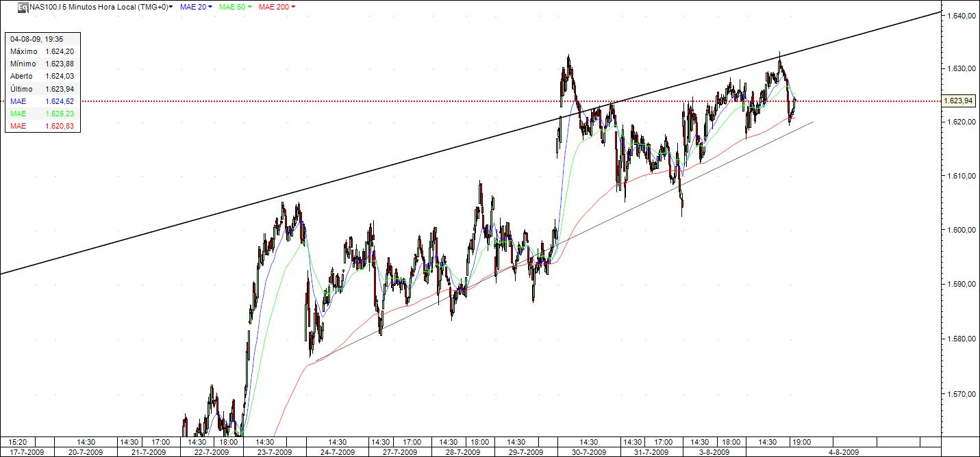Select the Máximo 1.624,20 row

(x=42, y=51)
